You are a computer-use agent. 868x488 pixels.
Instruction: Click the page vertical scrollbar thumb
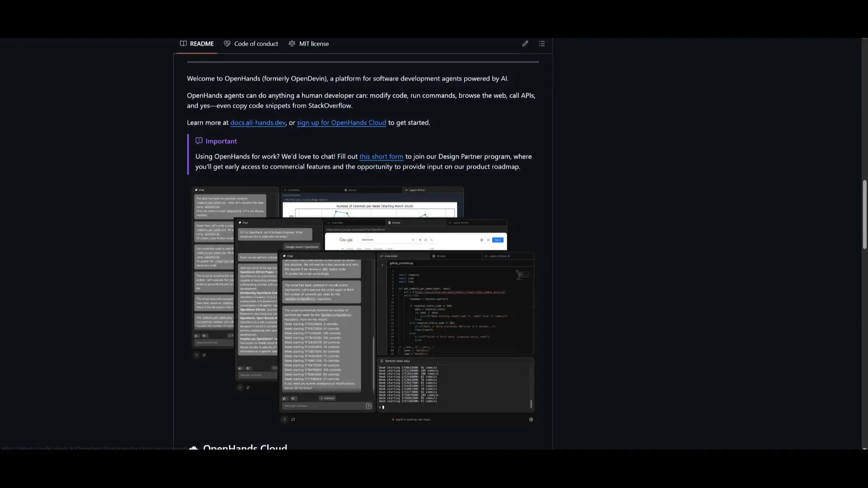click(x=864, y=215)
